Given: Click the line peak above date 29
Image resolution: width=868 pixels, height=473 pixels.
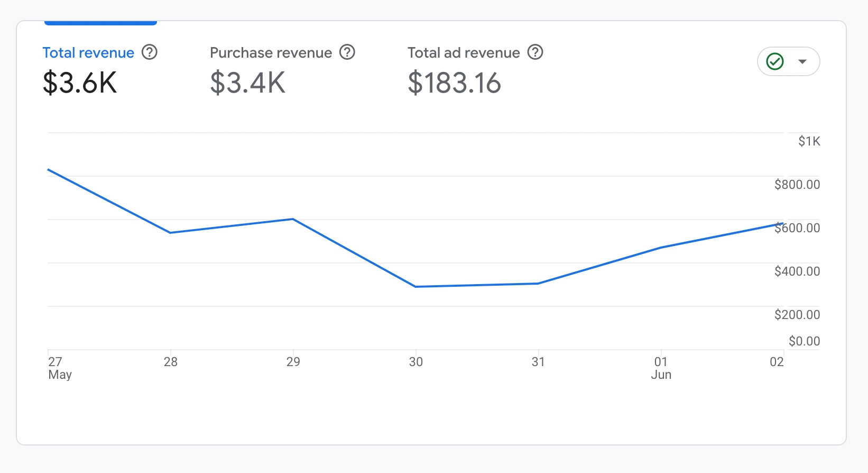Looking at the screenshot, I should pos(293,219).
